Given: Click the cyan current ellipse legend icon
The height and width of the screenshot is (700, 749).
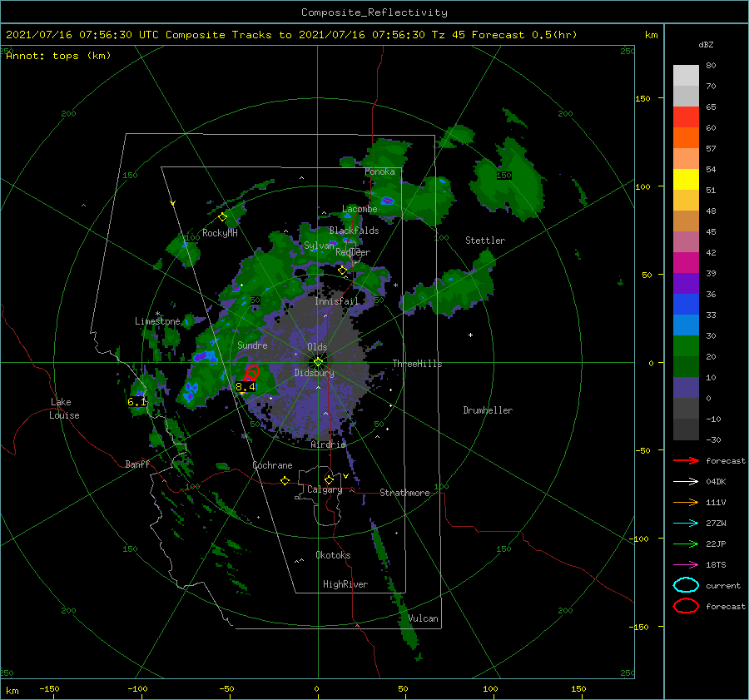Looking at the screenshot, I should (686, 585).
